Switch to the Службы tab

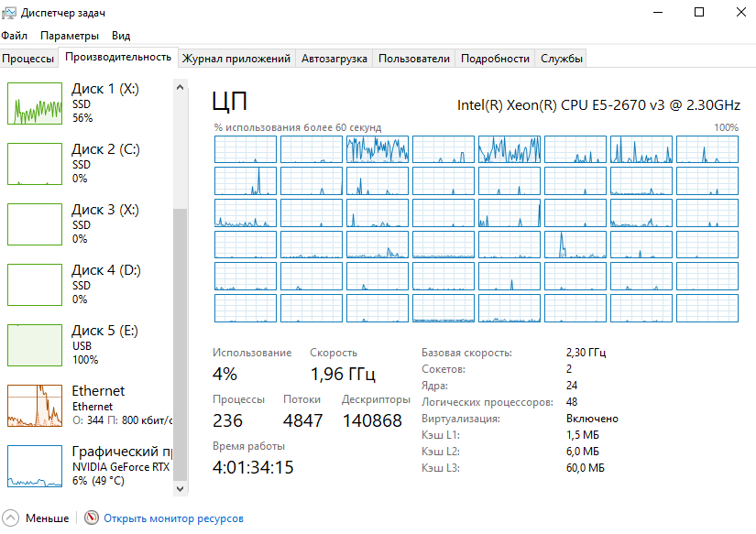[x=562, y=59]
